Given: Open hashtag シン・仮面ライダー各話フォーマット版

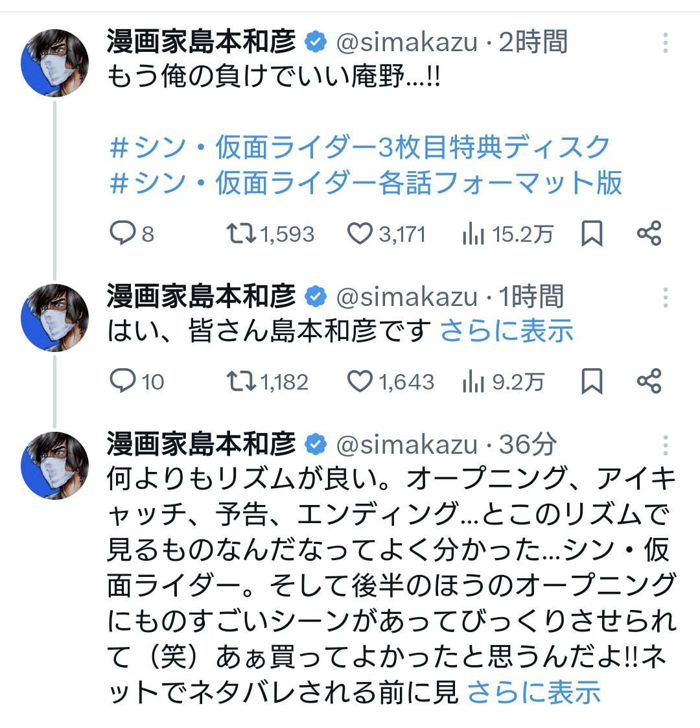Looking at the screenshot, I should click(x=366, y=183).
